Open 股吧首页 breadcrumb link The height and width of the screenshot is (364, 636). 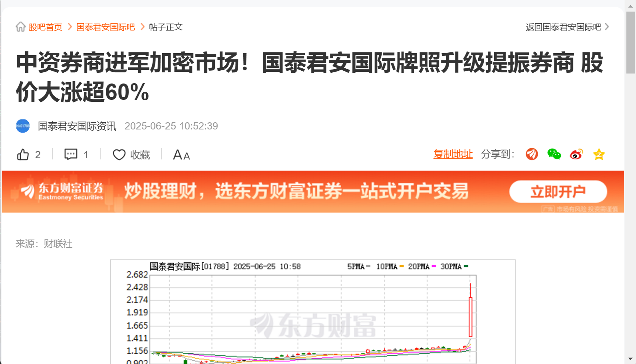[x=46, y=27]
